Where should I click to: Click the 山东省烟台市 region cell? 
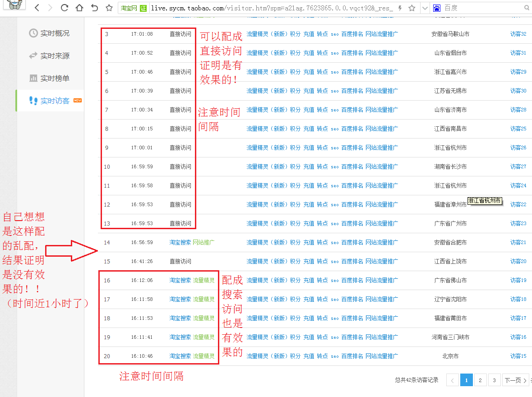[450, 53]
